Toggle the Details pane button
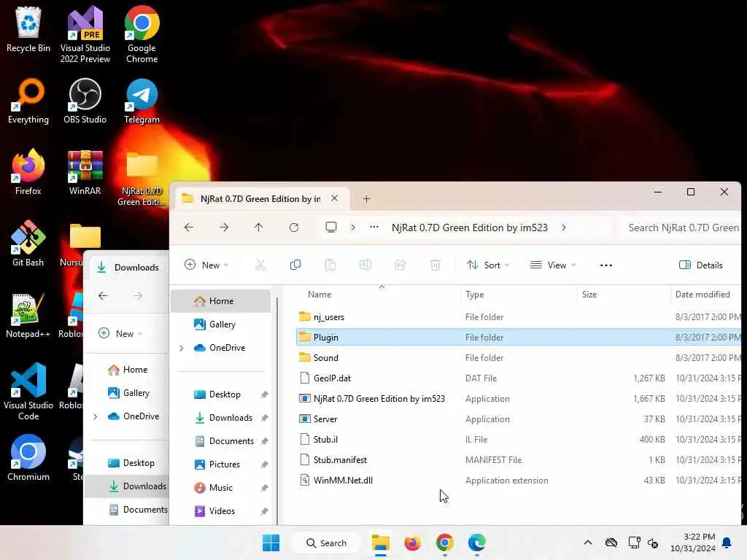 [x=701, y=265]
